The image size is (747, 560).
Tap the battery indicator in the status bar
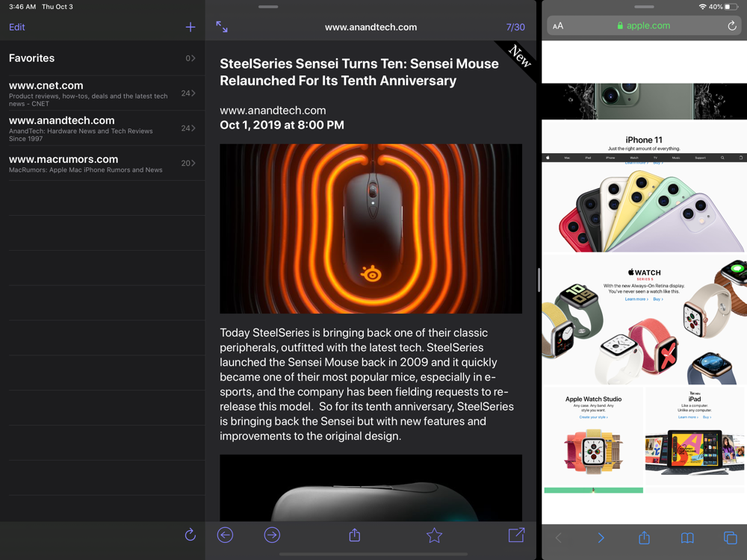click(731, 7)
